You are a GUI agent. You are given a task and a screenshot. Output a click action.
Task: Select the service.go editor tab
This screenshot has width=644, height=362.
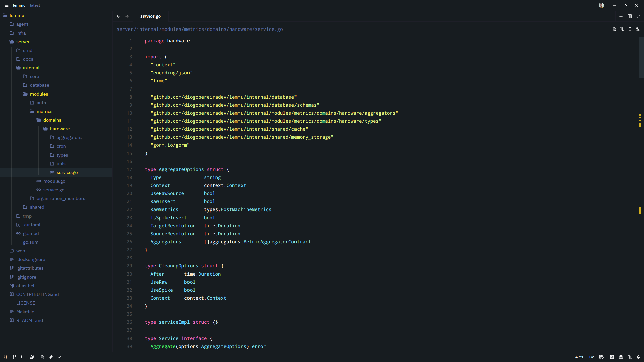pyautogui.click(x=150, y=16)
